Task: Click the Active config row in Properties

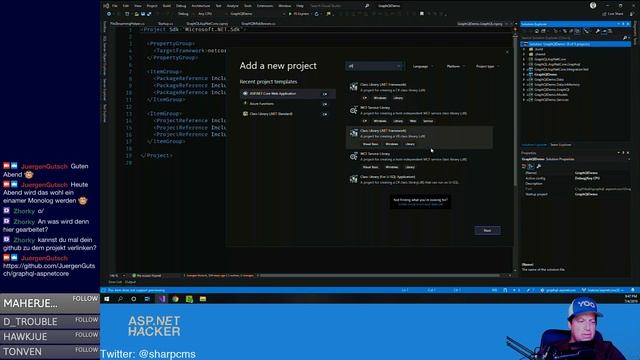Action: (576, 178)
